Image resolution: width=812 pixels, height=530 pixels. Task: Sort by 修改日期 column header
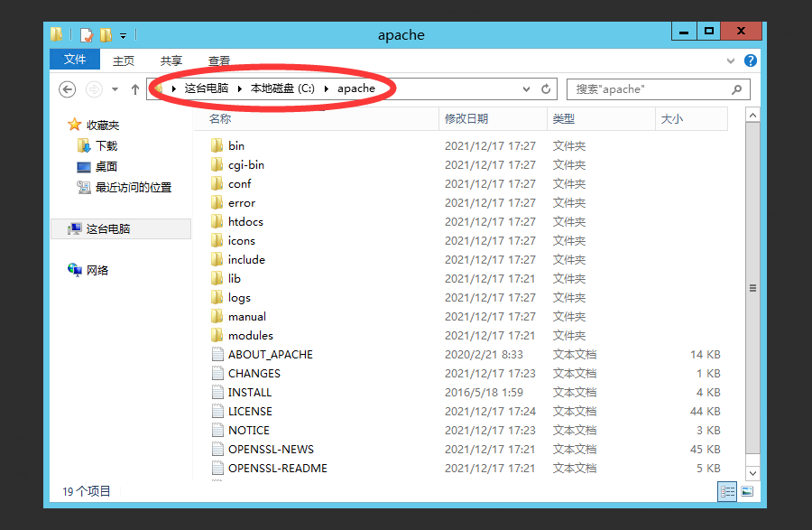point(493,118)
